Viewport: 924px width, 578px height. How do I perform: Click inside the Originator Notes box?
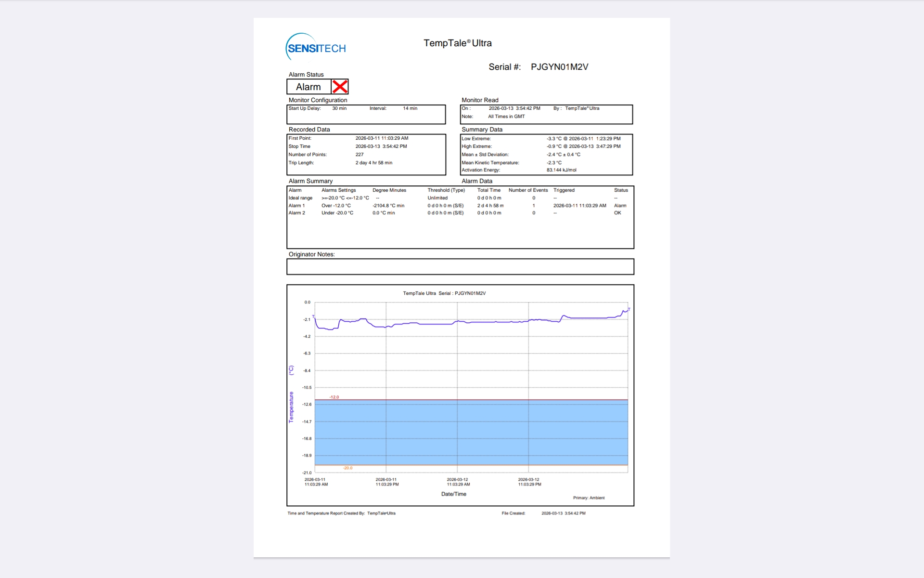[x=460, y=266]
